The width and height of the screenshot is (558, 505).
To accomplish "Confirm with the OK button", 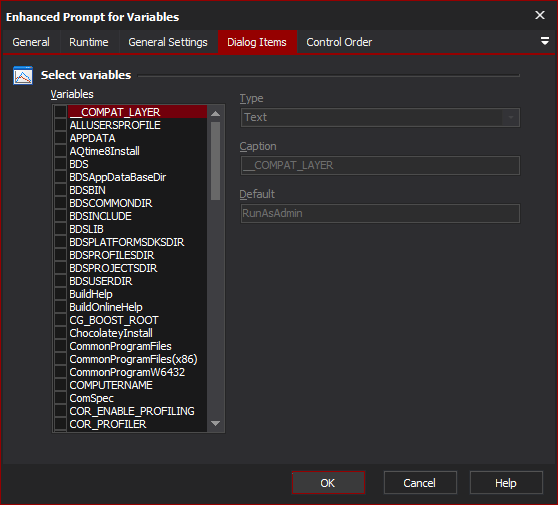I will [x=328, y=483].
